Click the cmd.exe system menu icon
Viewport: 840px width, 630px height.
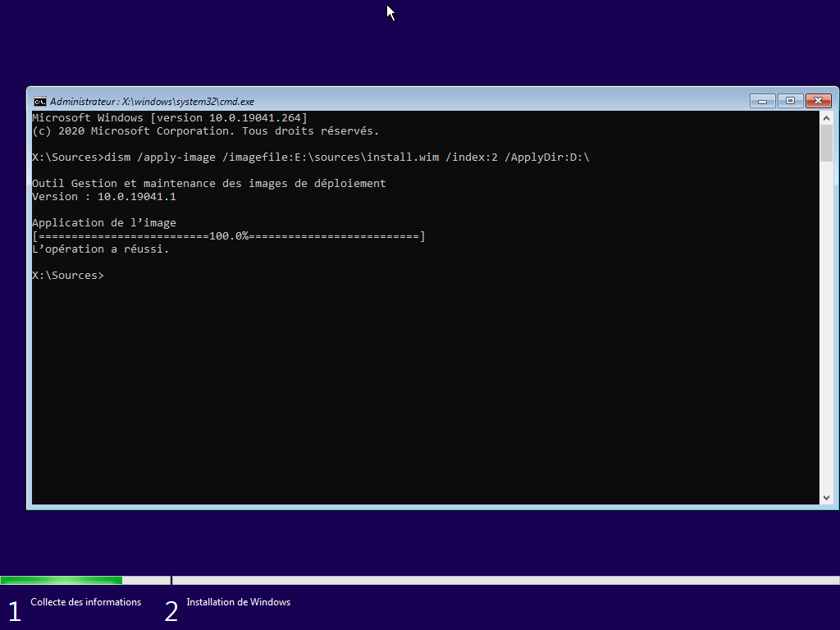coord(39,101)
